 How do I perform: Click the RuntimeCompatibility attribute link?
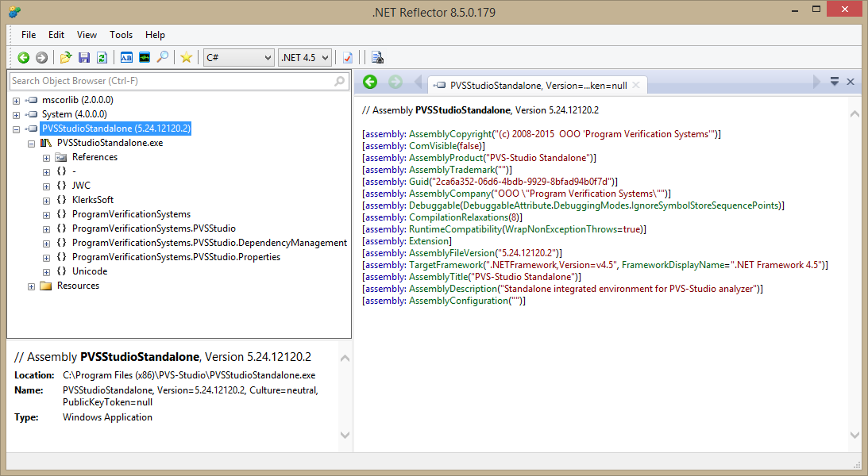click(455, 229)
